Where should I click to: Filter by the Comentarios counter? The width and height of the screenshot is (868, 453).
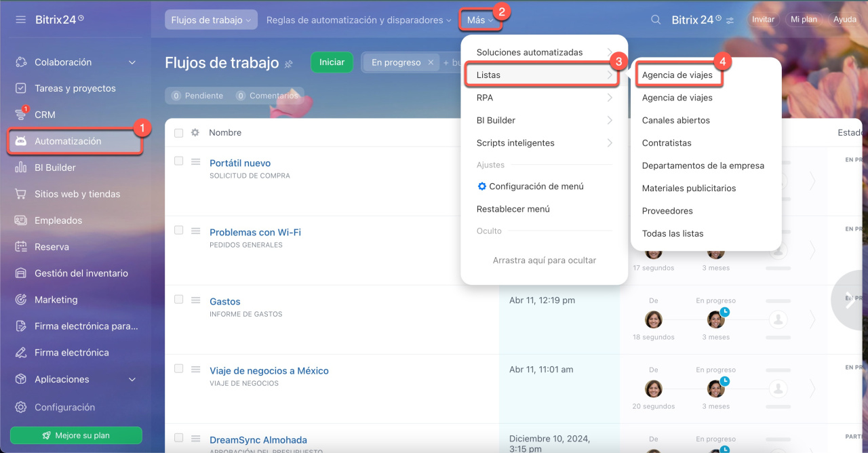(267, 96)
